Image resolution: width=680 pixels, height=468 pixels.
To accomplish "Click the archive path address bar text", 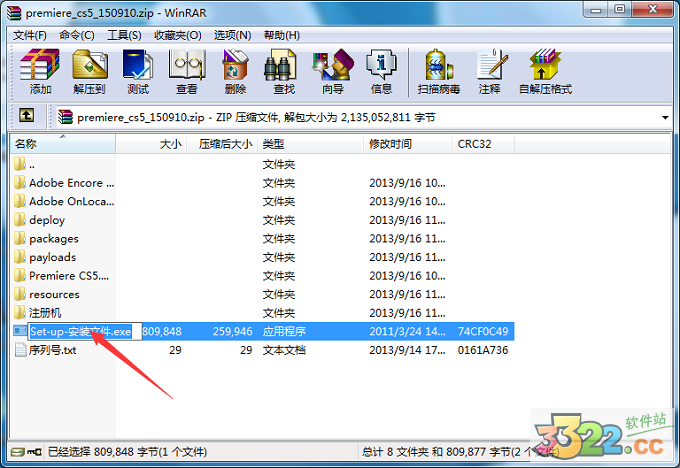I will point(256,118).
